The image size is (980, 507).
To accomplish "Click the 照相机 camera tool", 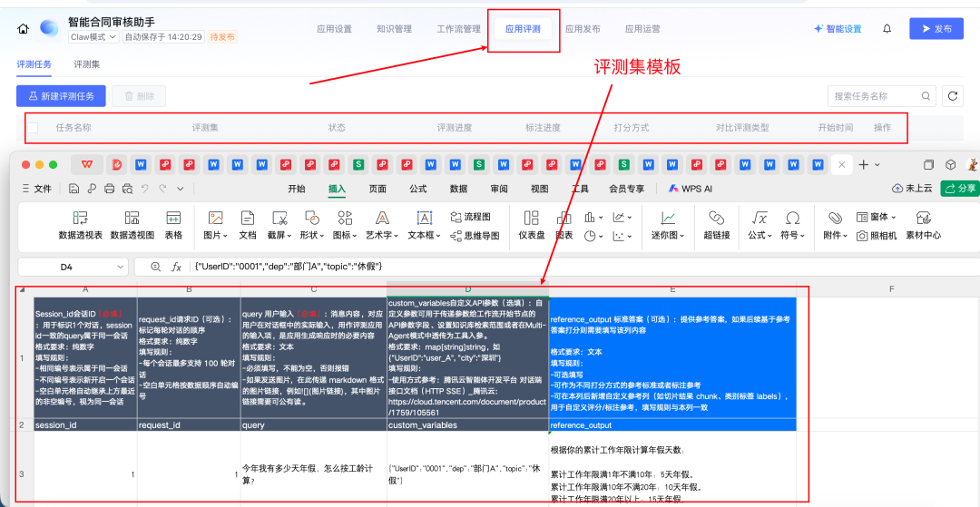I will 877,236.
